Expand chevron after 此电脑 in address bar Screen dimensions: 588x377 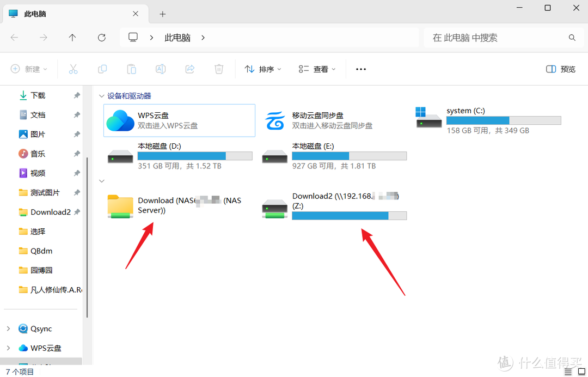point(203,38)
